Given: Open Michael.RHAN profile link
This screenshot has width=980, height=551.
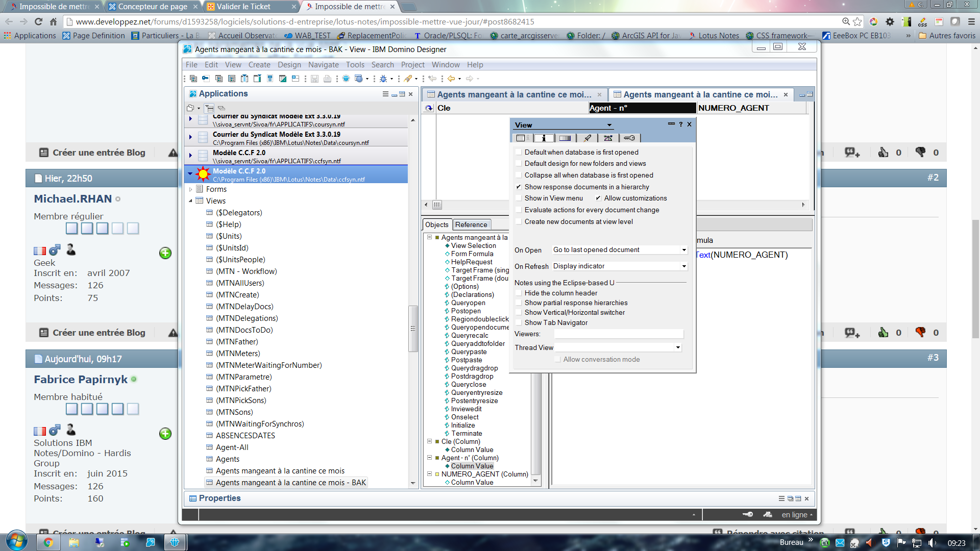Looking at the screenshot, I should [x=72, y=199].
